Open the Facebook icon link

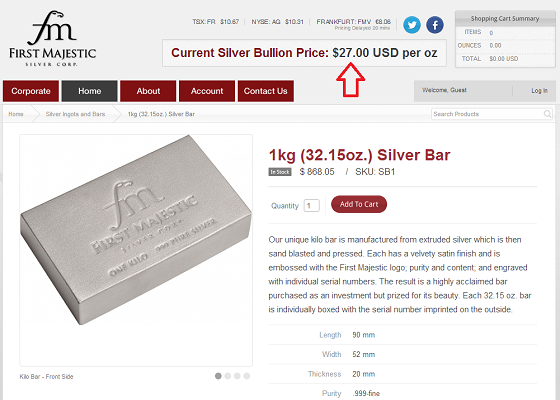point(435,25)
